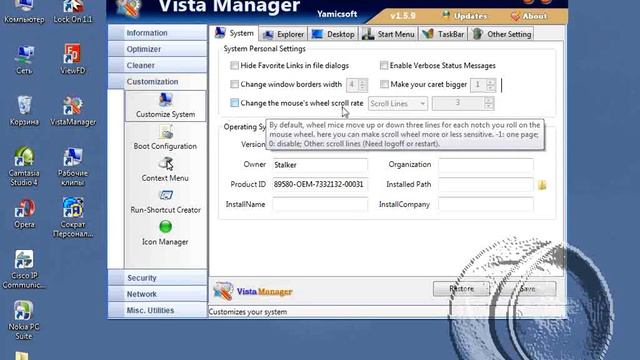Viewport: 640px width, 360px height.
Task: Switch to the Start Menu tab
Action: click(388, 34)
